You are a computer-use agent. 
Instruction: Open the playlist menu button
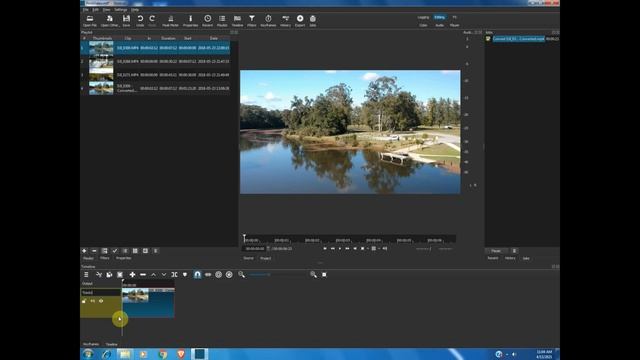pos(156,251)
